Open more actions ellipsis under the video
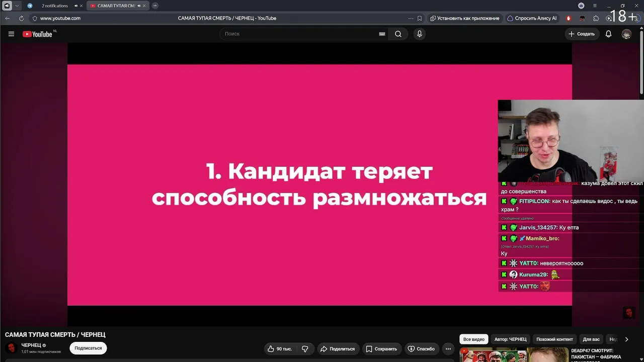This screenshot has width=644, height=362. [448, 348]
